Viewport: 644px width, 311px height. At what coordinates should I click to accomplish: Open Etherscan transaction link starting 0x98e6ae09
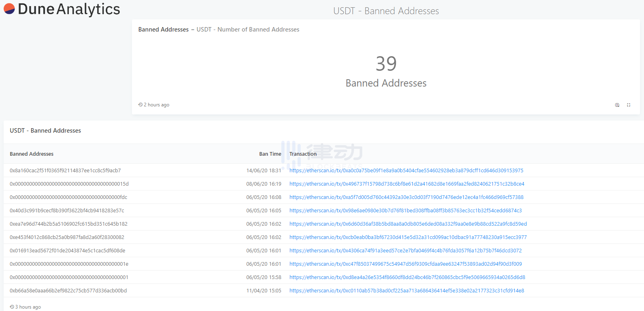click(405, 211)
